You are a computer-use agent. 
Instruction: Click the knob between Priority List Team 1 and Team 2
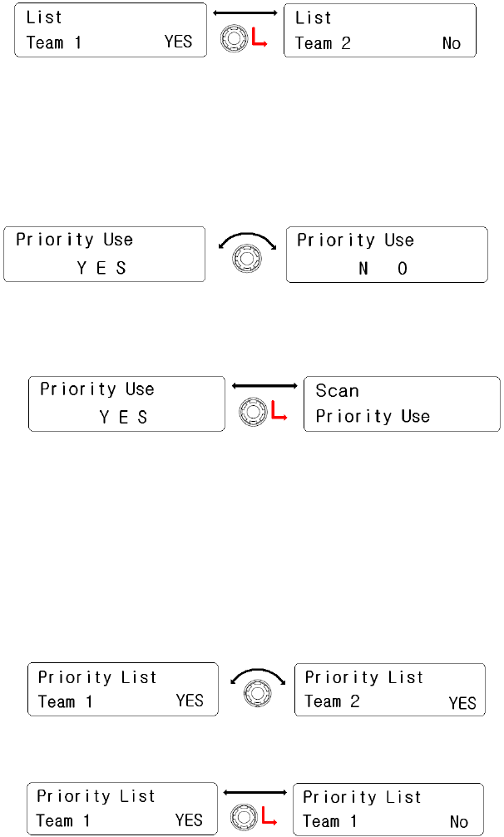click(256, 699)
